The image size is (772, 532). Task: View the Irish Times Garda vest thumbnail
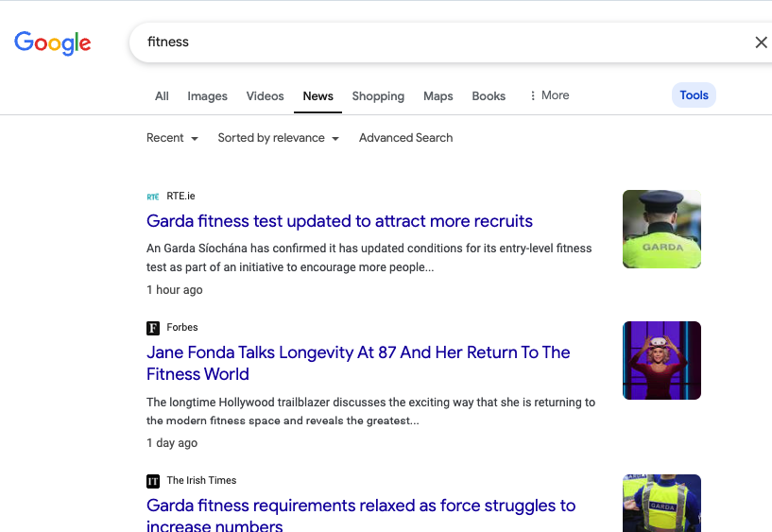(661, 503)
